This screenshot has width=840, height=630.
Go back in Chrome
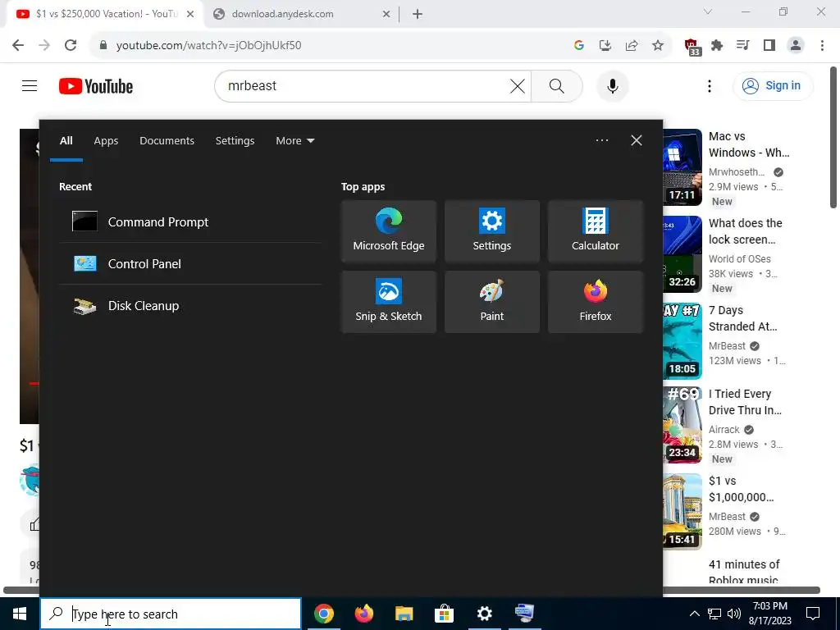click(x=18, y=46)
